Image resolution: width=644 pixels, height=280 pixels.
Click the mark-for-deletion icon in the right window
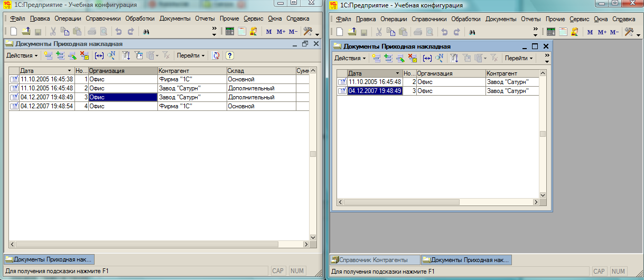[413, 58]
